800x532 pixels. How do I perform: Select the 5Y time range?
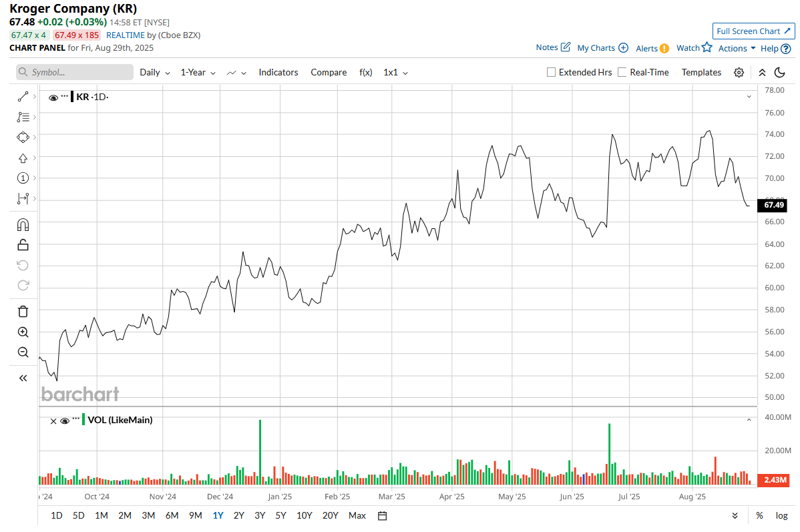pos(280,516)
